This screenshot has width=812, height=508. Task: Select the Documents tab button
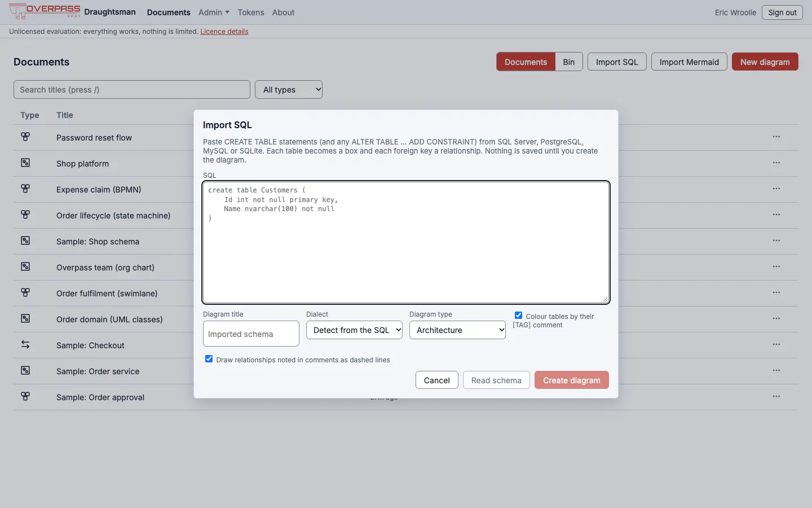(526, 62)
